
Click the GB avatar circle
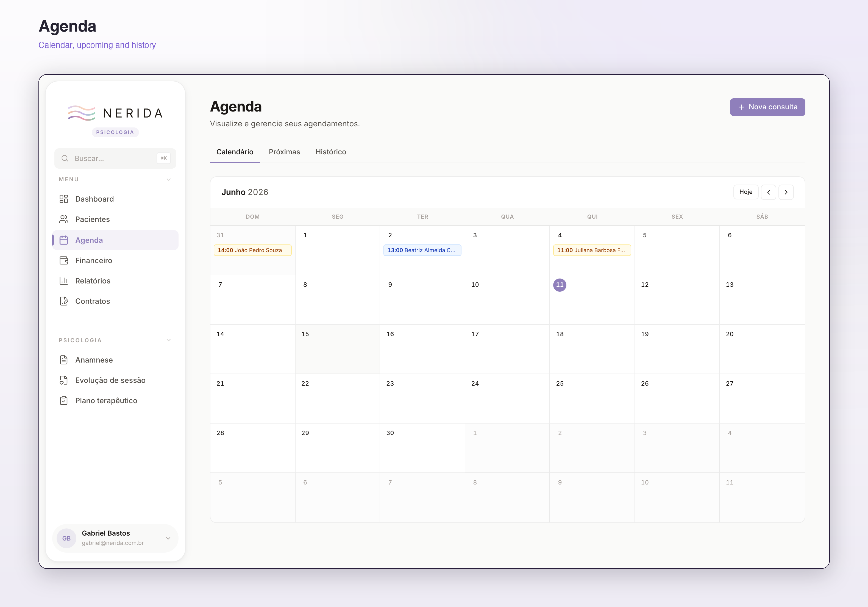(x=66, y=538)
